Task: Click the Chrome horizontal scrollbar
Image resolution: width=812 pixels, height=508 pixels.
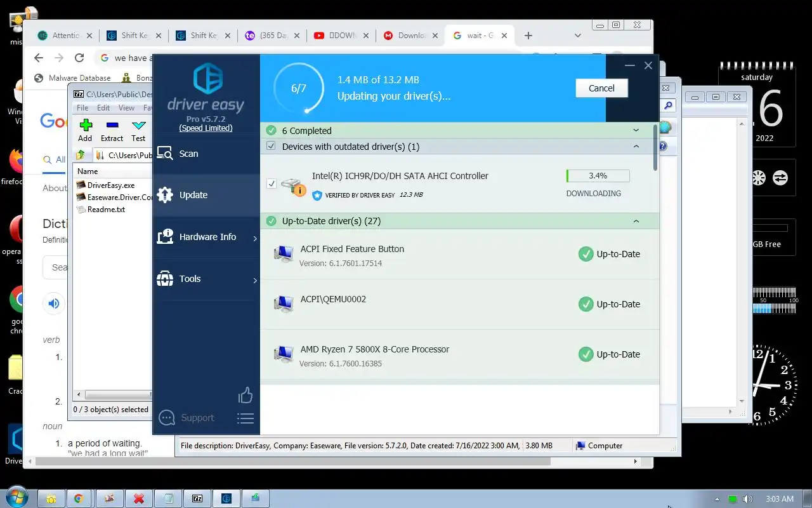Action: tap(292, 462)
